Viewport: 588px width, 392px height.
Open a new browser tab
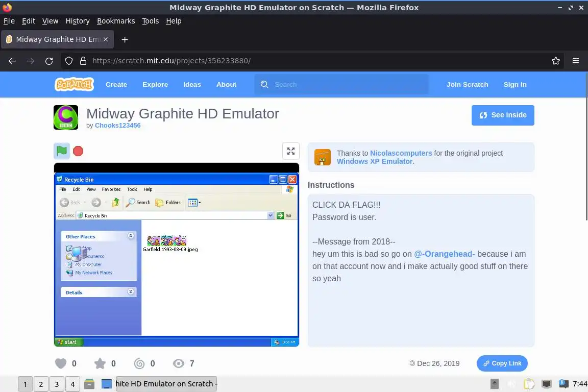125,39
